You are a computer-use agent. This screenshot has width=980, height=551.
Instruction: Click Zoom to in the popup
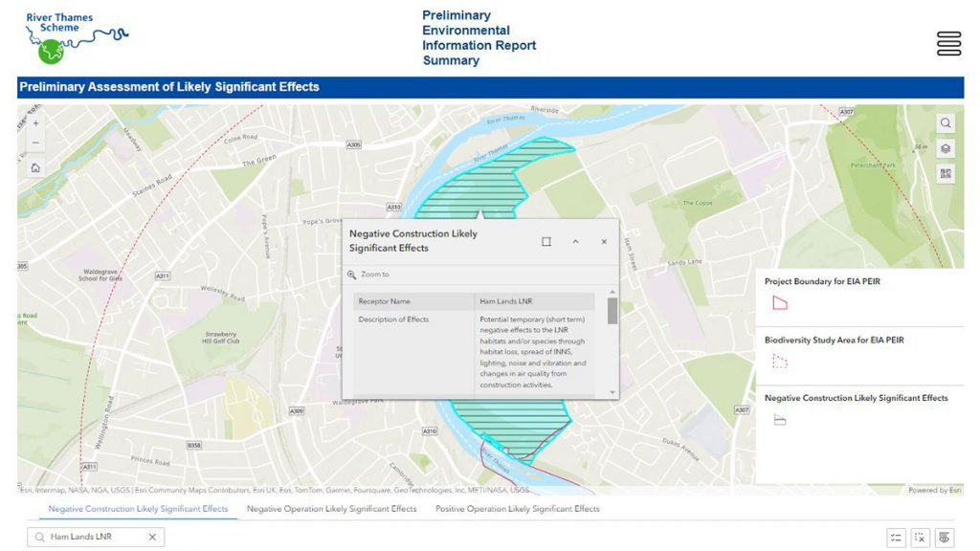coord(374,275)
